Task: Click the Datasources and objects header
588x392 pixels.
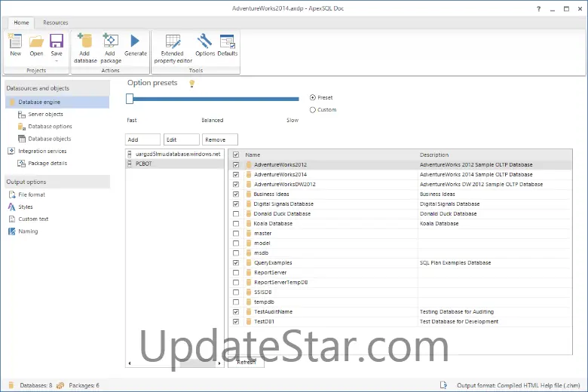Action: (x=57, y=88)
